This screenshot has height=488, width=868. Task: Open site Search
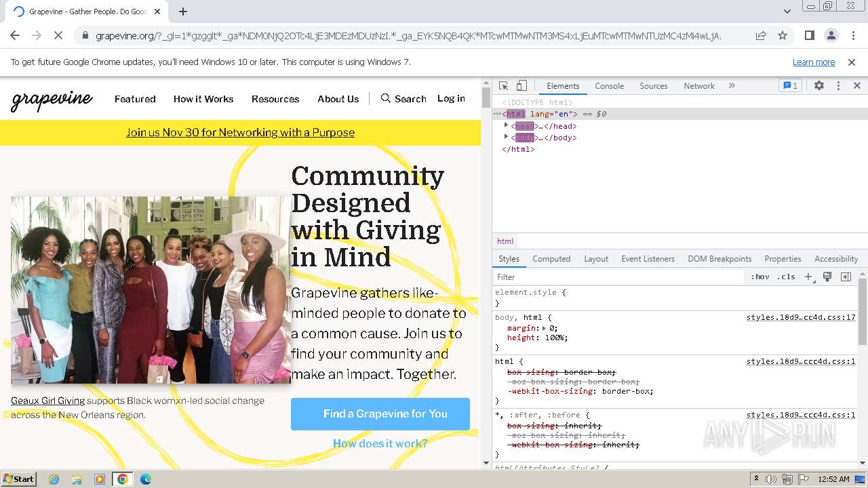403,99
